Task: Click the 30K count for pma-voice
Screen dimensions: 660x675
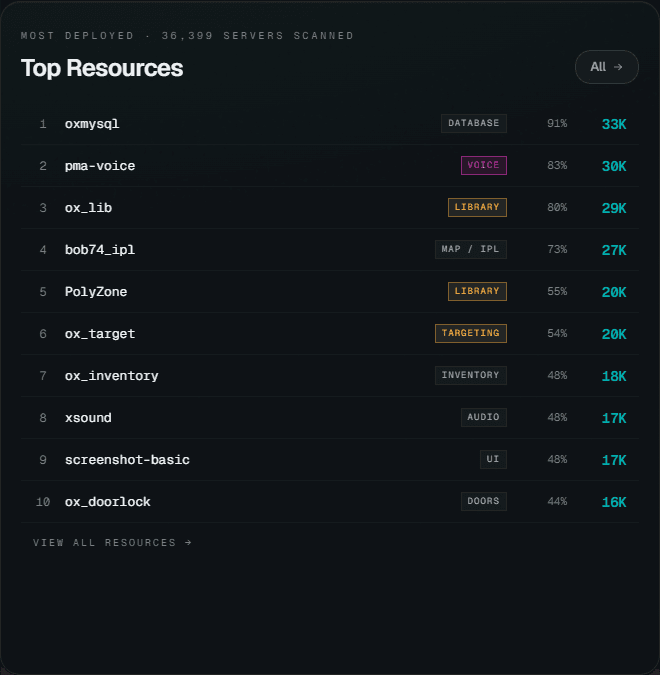Action: point(614,166)
